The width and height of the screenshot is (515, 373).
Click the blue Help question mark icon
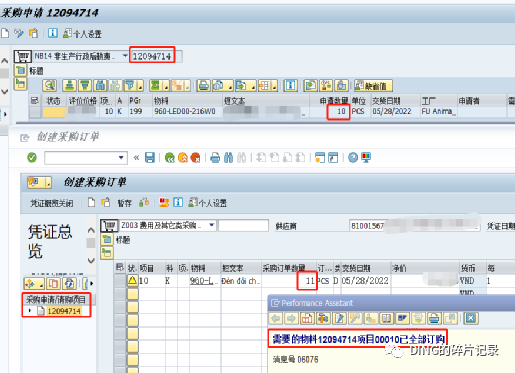click(x=353, y=157)
